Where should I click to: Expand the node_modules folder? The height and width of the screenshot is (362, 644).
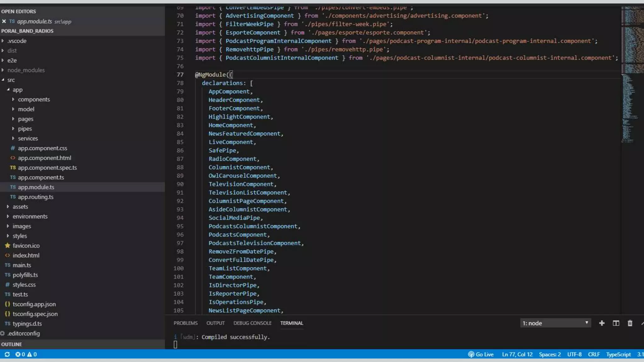[26, 70]
